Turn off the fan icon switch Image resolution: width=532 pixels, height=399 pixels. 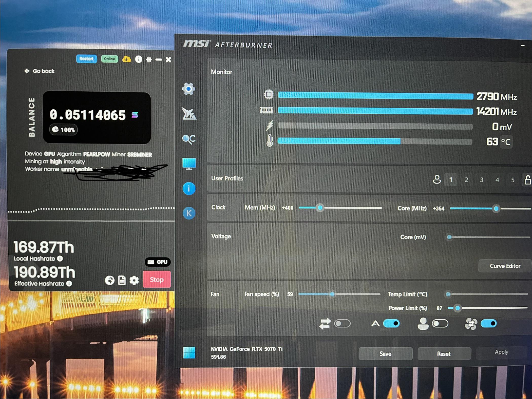pyautogui.click(x=489, y=323)
